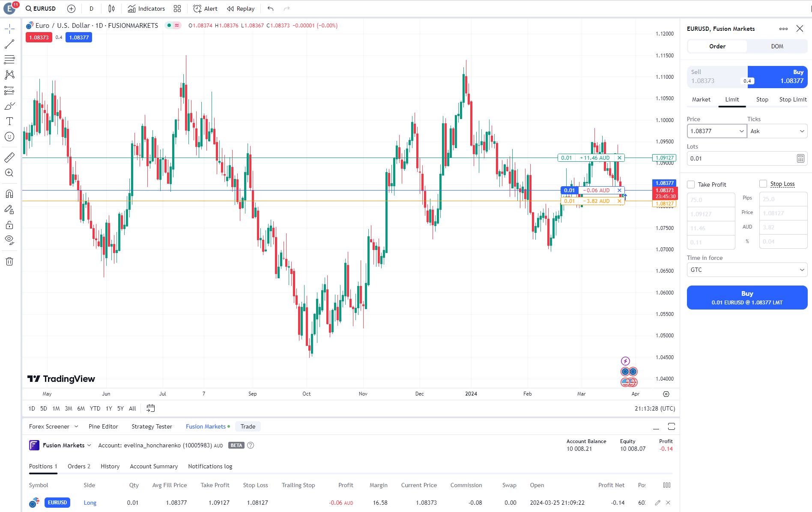The height and width of the screenshot is (512, 812).
Task: Create an Alert
Action: point(205,9)
